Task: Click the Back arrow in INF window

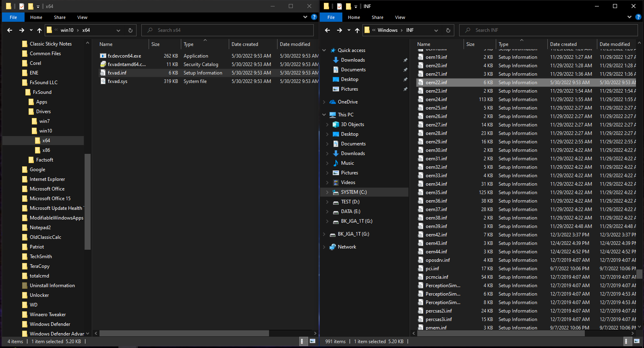Action: pyautogui.click(x=327, y=30)
